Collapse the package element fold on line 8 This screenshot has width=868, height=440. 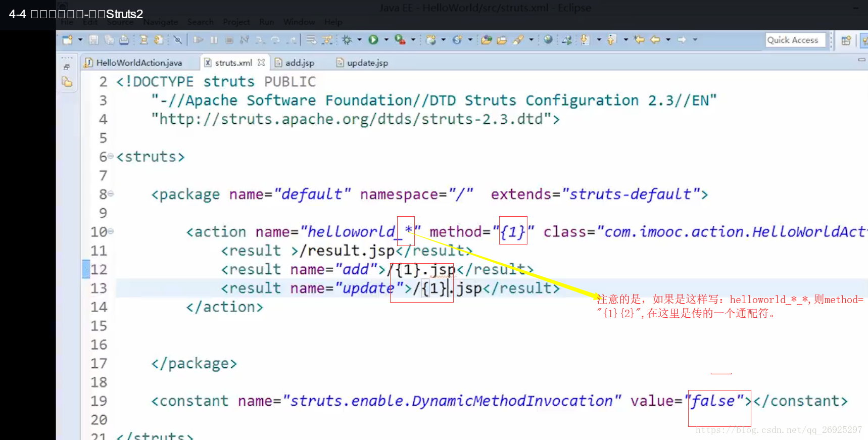point(111,193)
